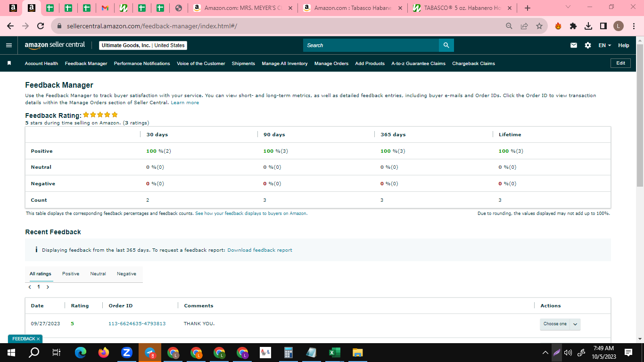Click the Help link
The height and width of the screenshot is (362, 644).
pyautogui.click(x=624, y=45)
